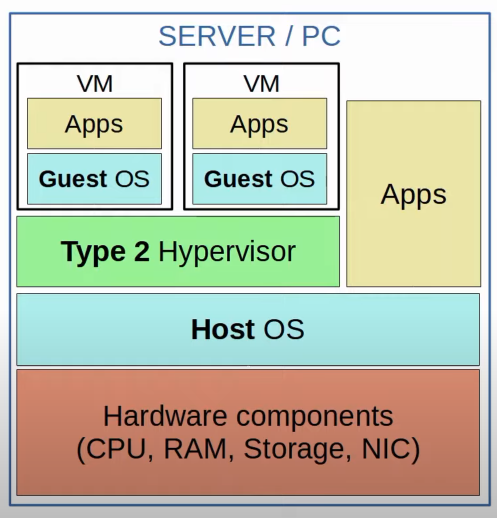Image resolution: width=497 pixels, height=518 pixels.
Task: Click the word Hypervisor
Action: 227,252
